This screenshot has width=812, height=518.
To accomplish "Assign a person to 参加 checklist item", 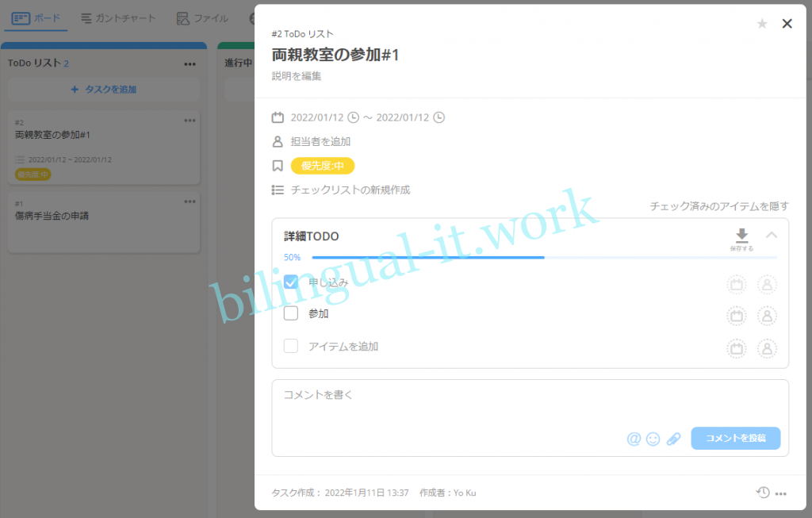I will [x=767, y=315].
